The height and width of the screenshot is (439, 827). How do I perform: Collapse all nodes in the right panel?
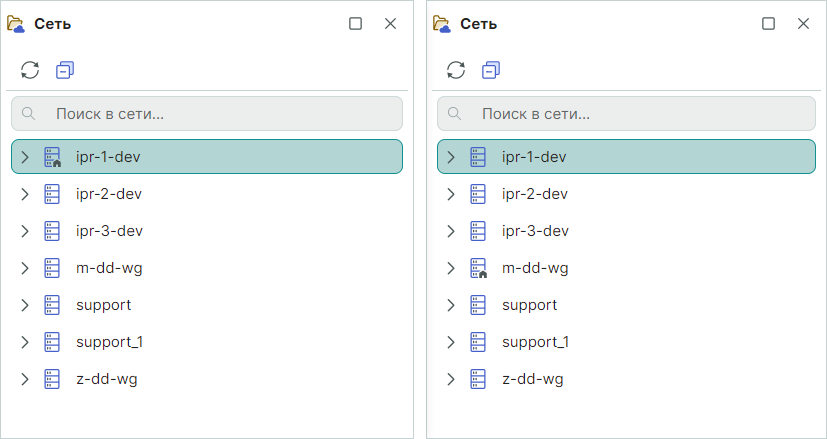click(x=491, y=70)
